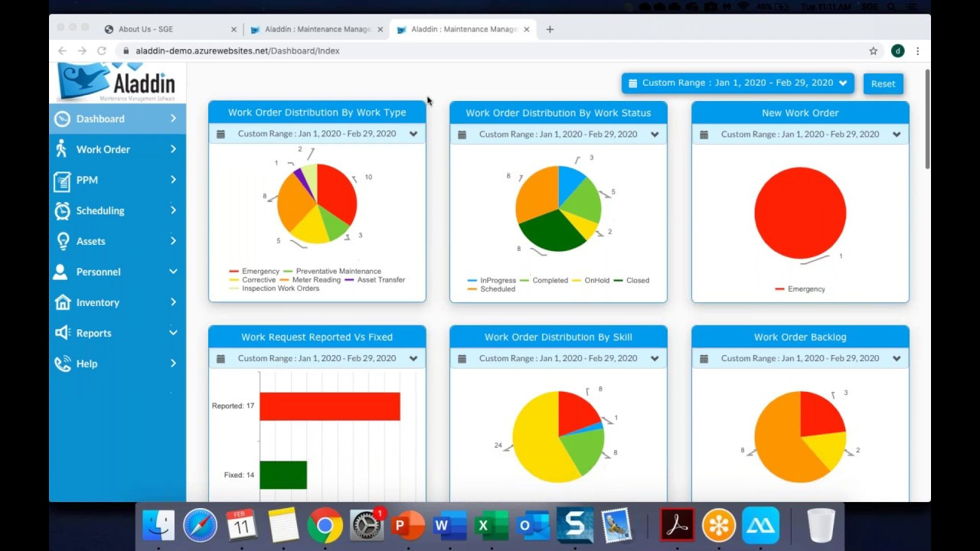This screenshot has width=980, height=551.
Task: Toggle Emergency legend in New Work Order card
Action: pyautogui.click(x=800, y=289)
